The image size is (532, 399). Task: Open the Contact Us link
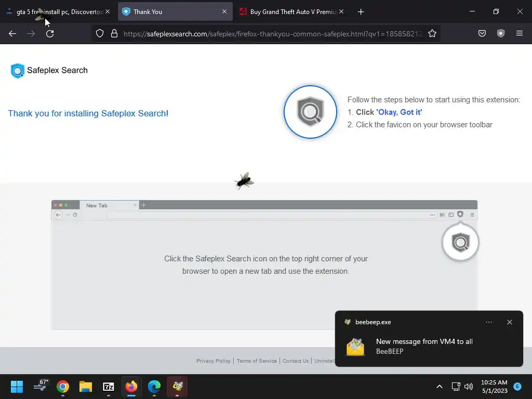coord(296,361)
